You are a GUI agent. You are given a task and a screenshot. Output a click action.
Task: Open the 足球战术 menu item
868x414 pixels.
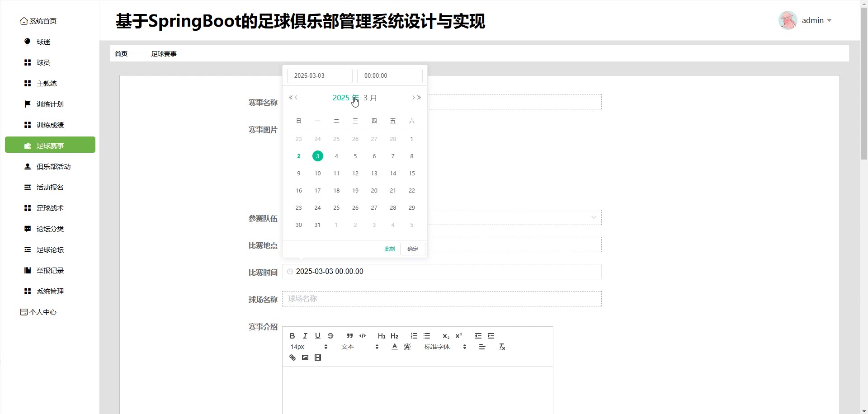50,208
